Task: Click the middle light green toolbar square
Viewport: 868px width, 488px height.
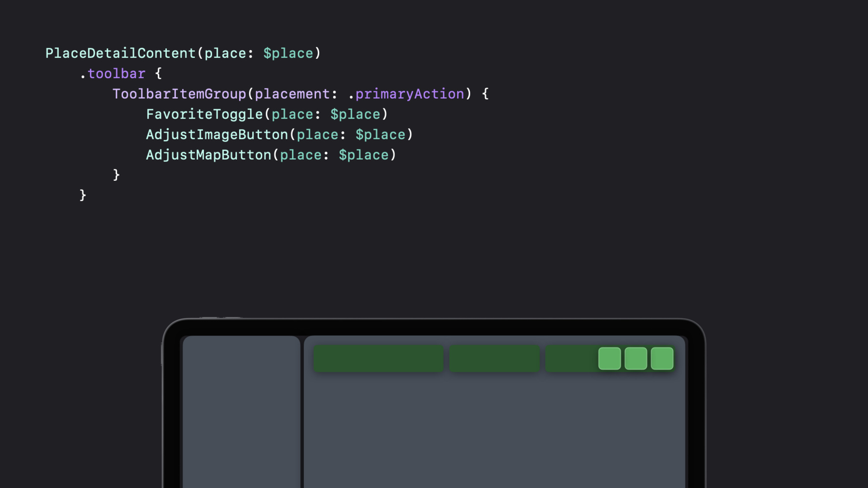Action: 636,358
